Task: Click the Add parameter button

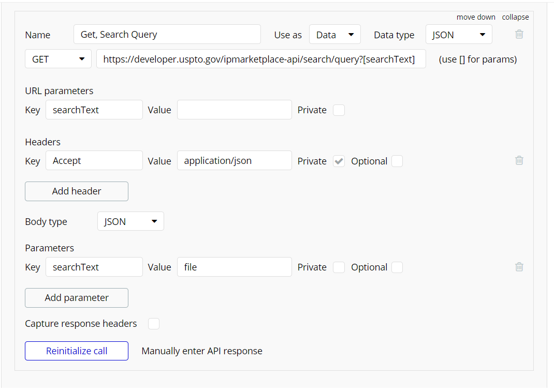Action: click(x=77, y=298)
